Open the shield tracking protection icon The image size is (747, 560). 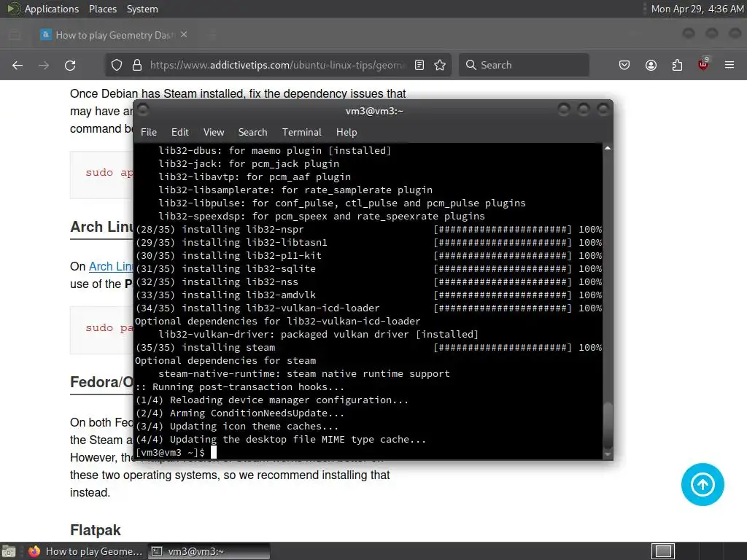[x=117, y=65]
